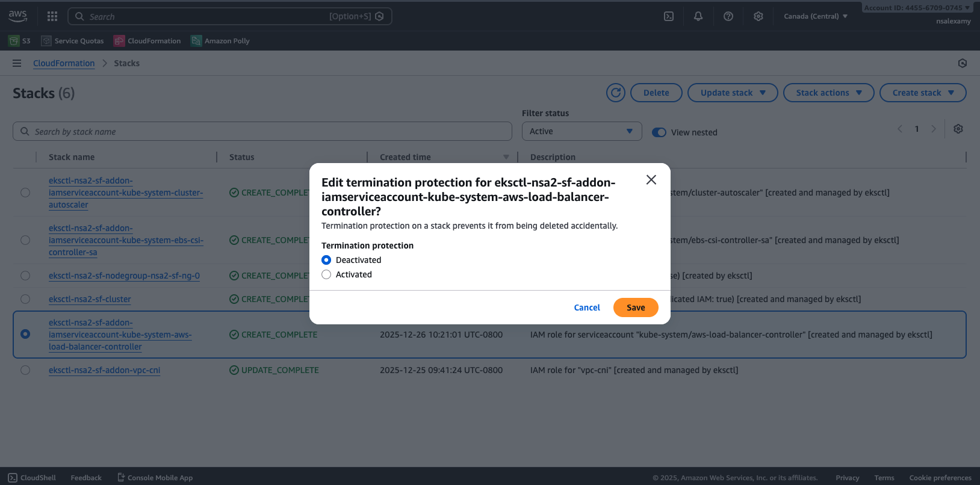
Task: Click the AWS console search box
Action: point(230,16)
